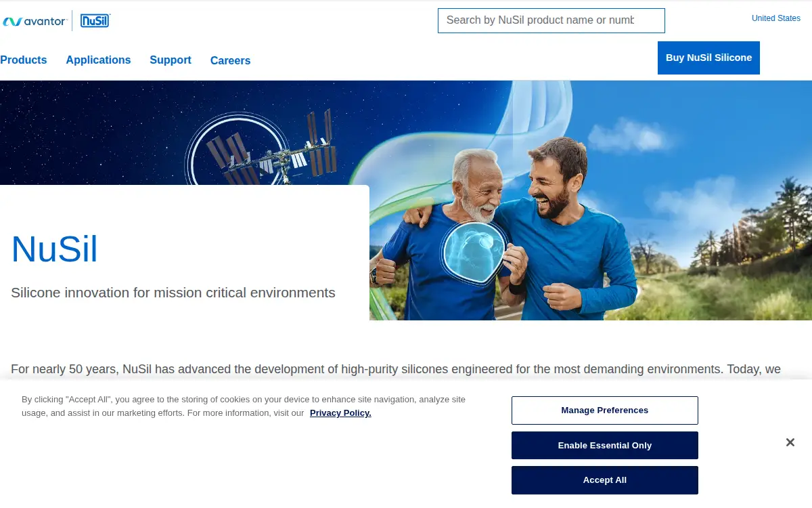Click the silicone innovation tagline text
This screenshot has width=812, height=508.
coord(173,293)
